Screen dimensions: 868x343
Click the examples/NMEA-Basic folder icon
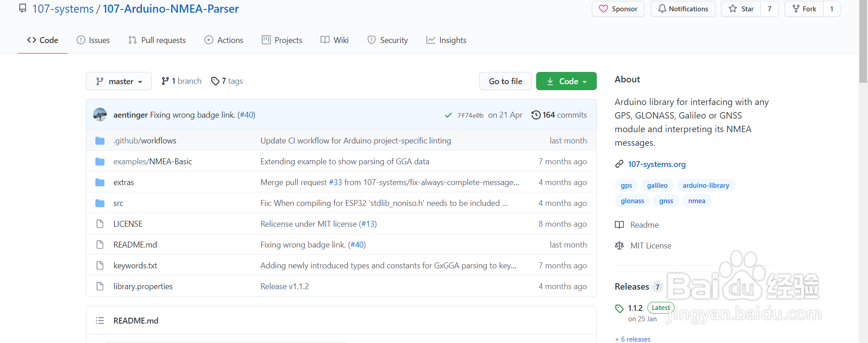[100, 162]
